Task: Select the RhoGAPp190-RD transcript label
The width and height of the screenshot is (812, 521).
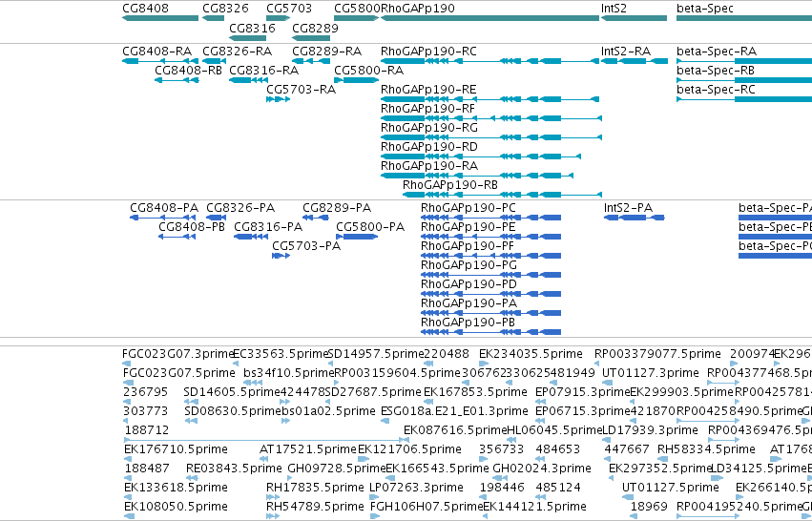Action: tap(428, 147)
